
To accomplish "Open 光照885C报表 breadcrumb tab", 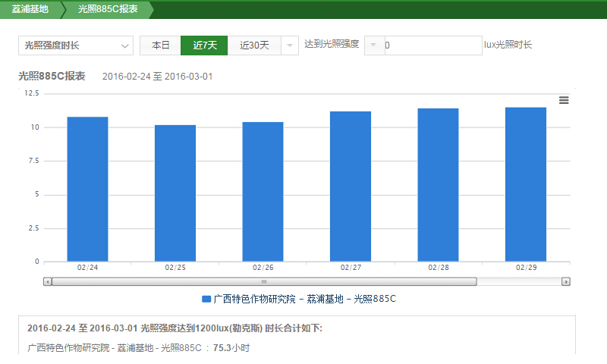I will (108, 10).
